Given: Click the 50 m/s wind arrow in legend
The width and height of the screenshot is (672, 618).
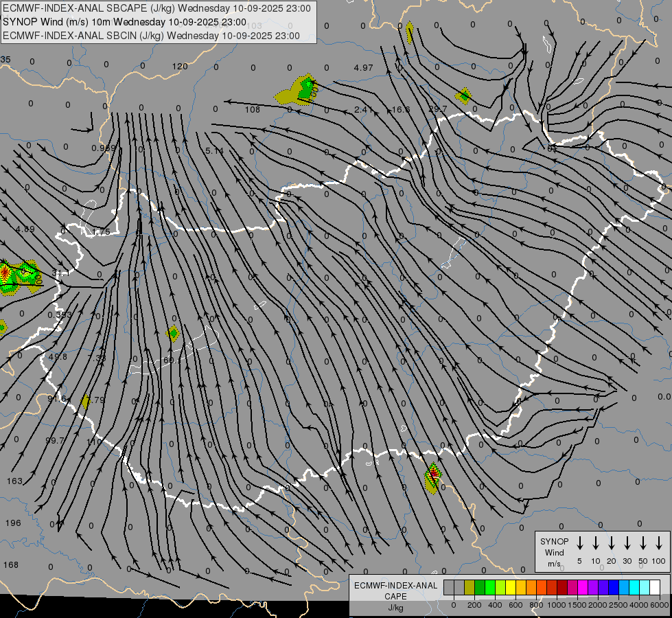Looking at the screenshot, I should click(x=643, y=543).
